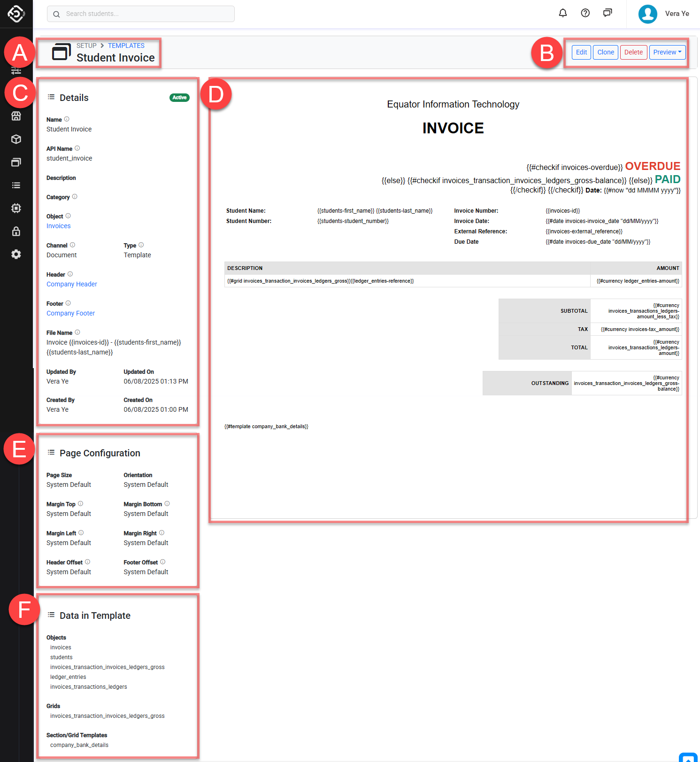Open the cube icon in the sidebar
Viewport: 700px width, 762px height.
click(x=16, y=139)
